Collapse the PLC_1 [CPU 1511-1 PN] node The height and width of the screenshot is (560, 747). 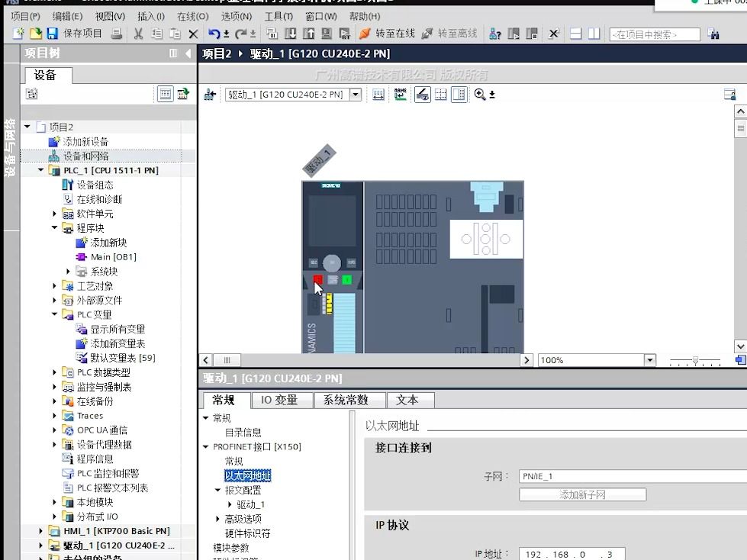41,170
